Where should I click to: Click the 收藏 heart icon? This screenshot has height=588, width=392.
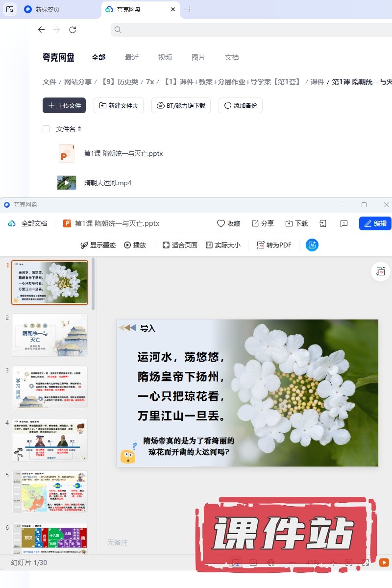[221, 223]
